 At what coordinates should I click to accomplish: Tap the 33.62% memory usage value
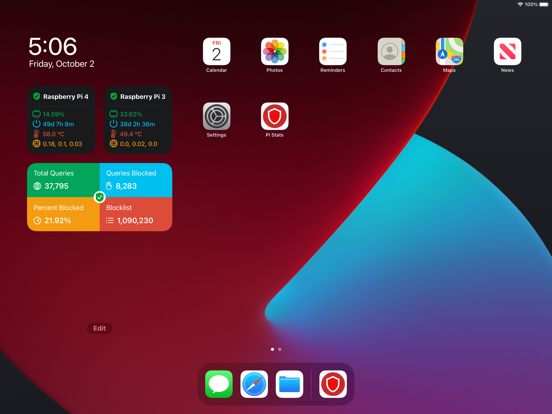tap(131, 114)
